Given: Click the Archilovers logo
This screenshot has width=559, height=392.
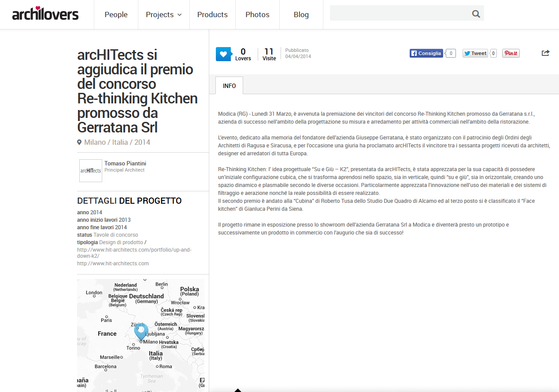Looking at the screenshot, I should pyautogui.click(x=45, y=14).
